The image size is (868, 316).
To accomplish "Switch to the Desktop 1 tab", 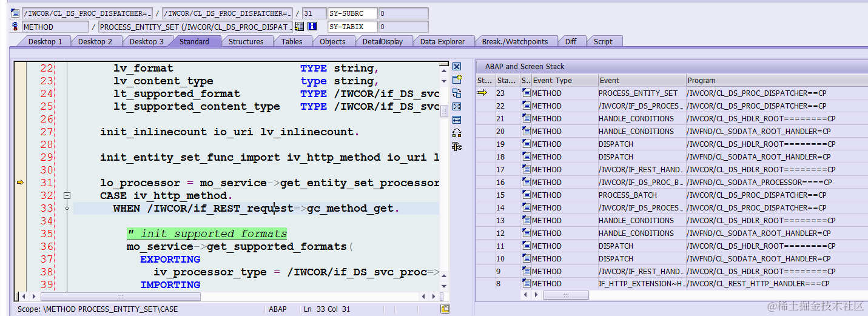I will point(45,41).
